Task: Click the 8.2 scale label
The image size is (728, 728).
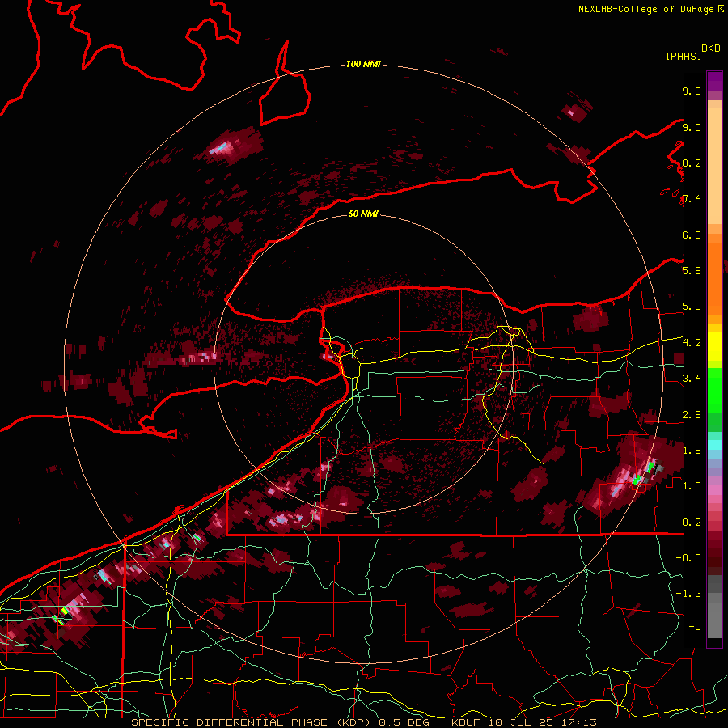Action: coord(692,163)
